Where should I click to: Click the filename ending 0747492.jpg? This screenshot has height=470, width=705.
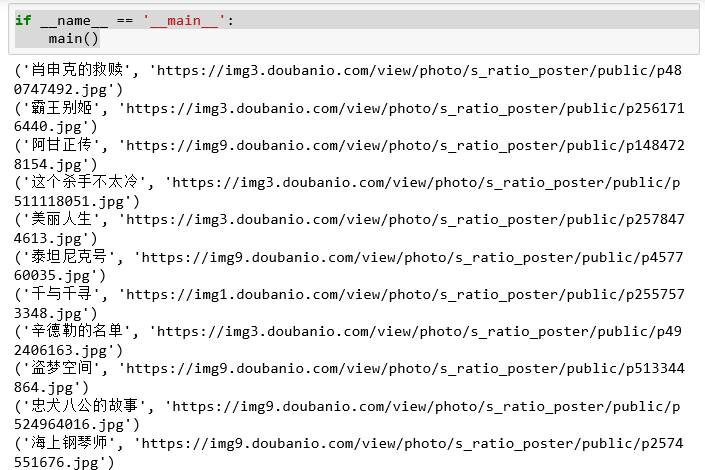60,89
